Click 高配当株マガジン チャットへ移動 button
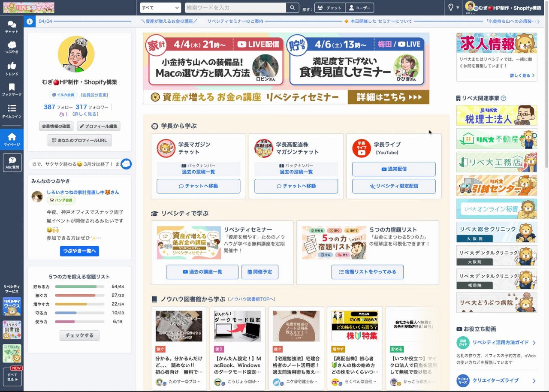549x392 pixels. click(296, 186)
